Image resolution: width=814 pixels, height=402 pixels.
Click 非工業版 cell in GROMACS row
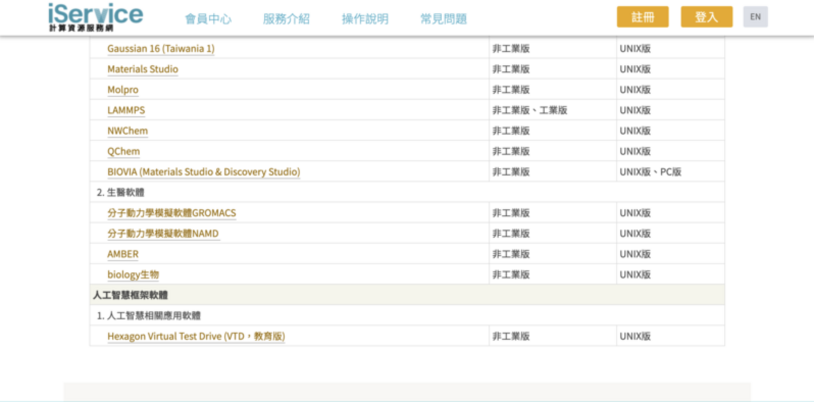[x=552, y=213]
